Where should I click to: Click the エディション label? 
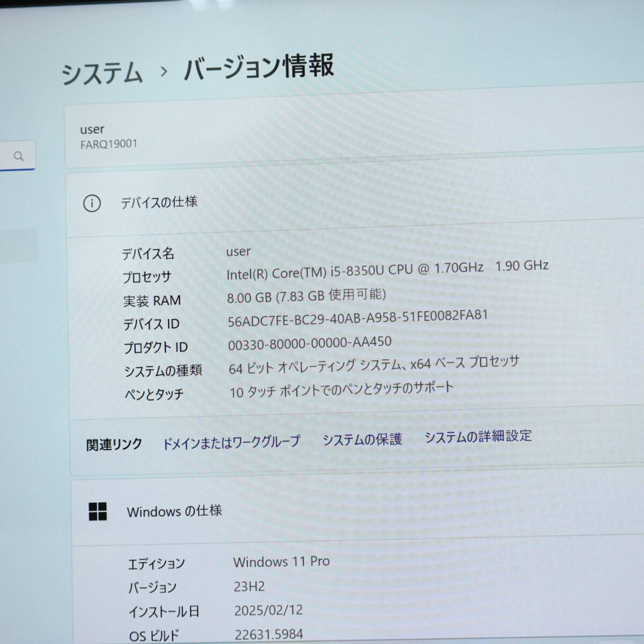tap(156, 563)
